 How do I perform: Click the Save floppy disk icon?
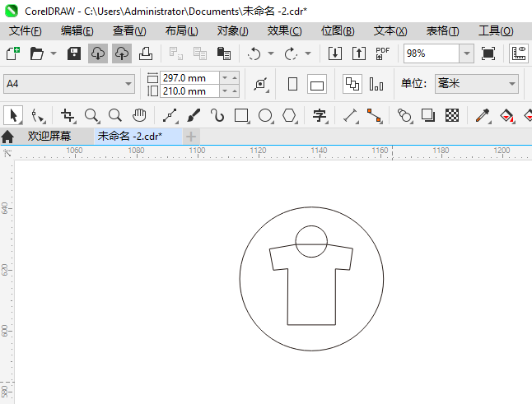(73, 53)
